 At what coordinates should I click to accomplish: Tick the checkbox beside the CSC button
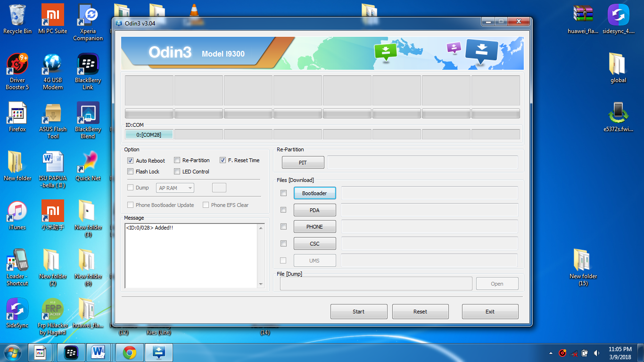coord(283,244)
